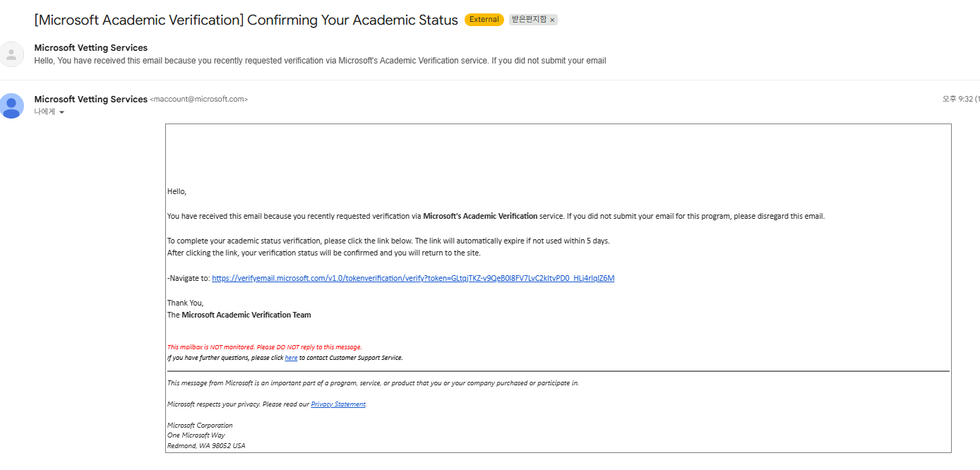Click the 'Thank You,' closing line
This screenshot has height=470, width=980.
coord(185,303)
